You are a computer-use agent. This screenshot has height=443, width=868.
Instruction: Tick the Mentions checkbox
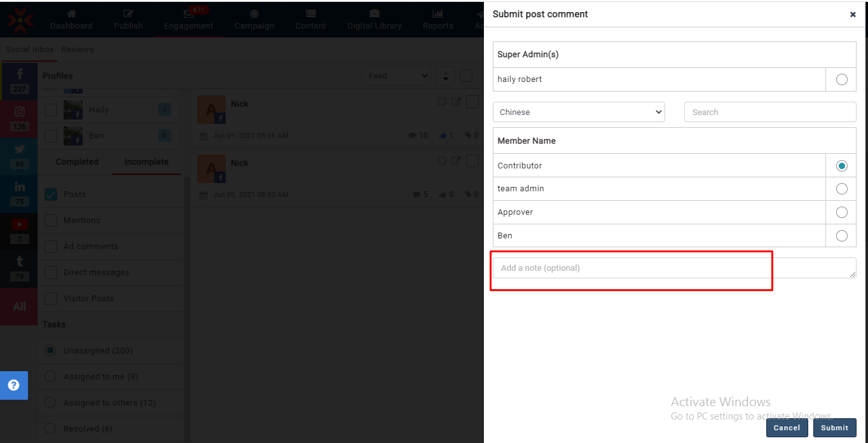point(51,221)
